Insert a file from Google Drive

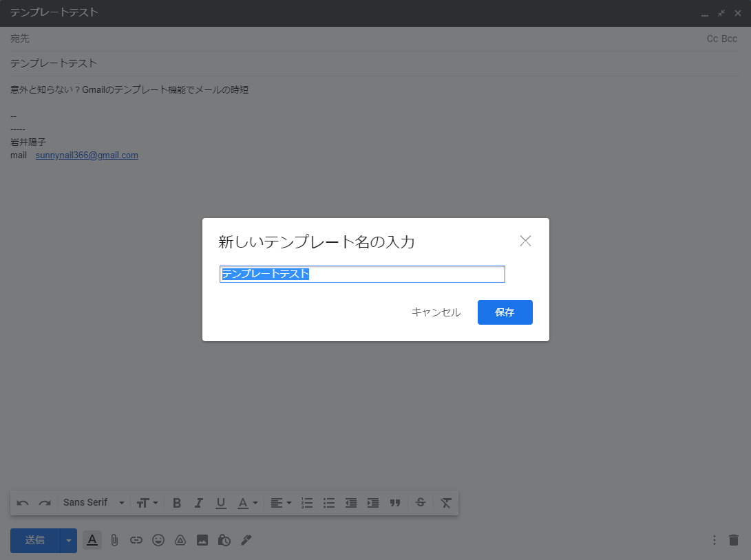pyautogui.click(x=180, y=540)
